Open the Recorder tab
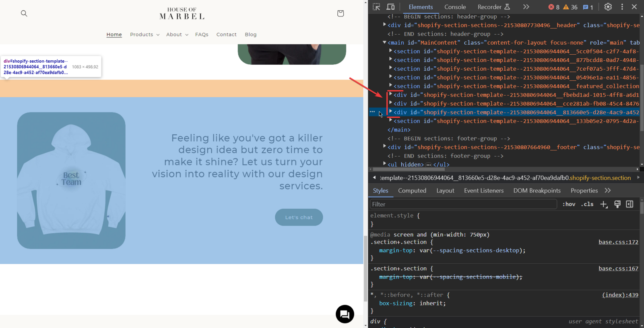 tap(493, 7)
